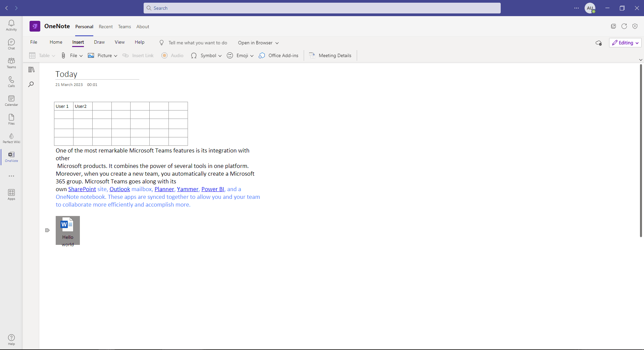Viewport: 644px width, 350px height.
Task: Switch to the Draw ribbon tab
Action: pyautogui.click(x=99, y=42)
